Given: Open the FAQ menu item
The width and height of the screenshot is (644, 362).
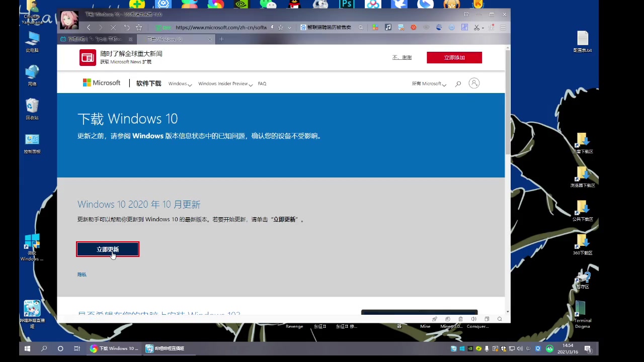Looking at the screenshot, I should coord(262,84).
